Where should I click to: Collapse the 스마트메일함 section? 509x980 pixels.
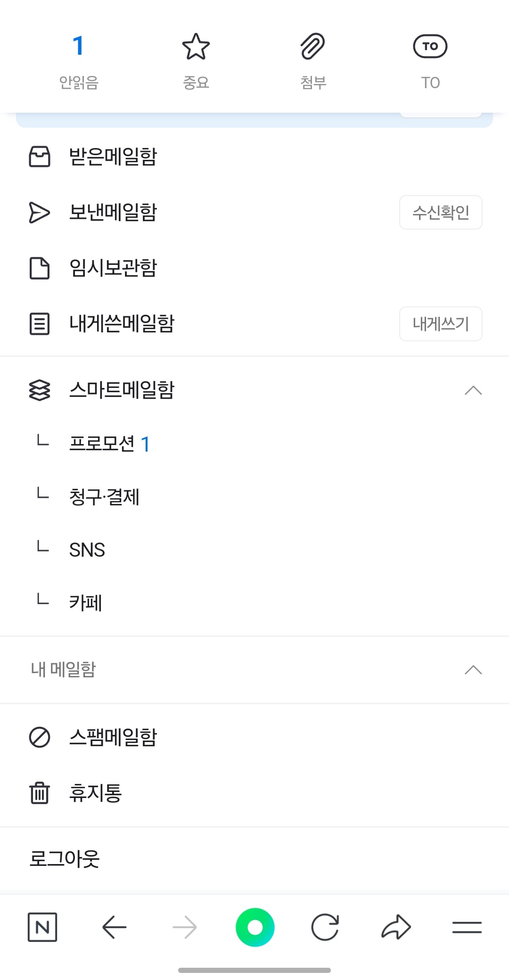tap(473, 390)
